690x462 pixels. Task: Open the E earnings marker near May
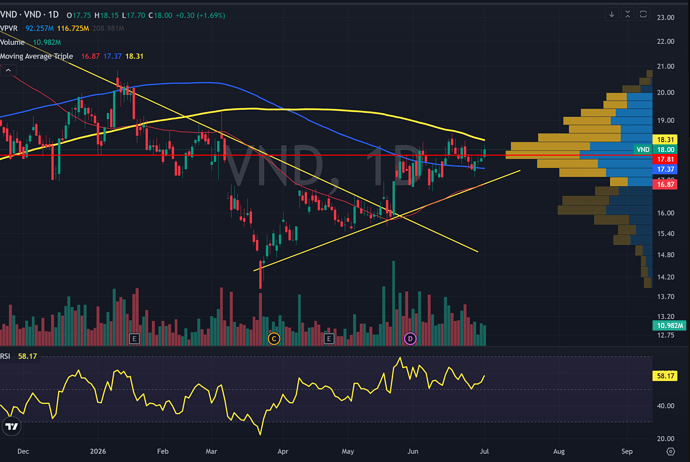(329, 338)
